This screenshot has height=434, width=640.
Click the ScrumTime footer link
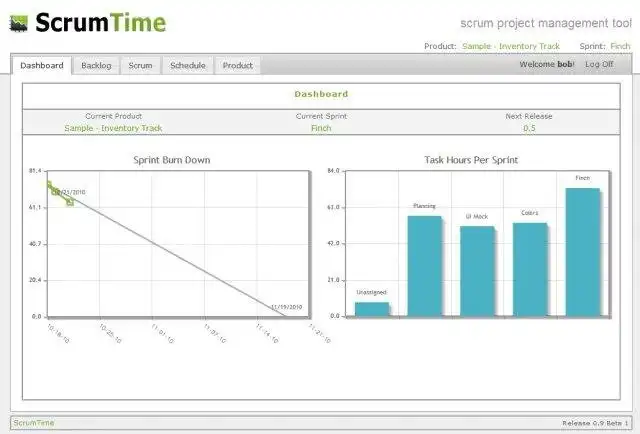point(34,423)
